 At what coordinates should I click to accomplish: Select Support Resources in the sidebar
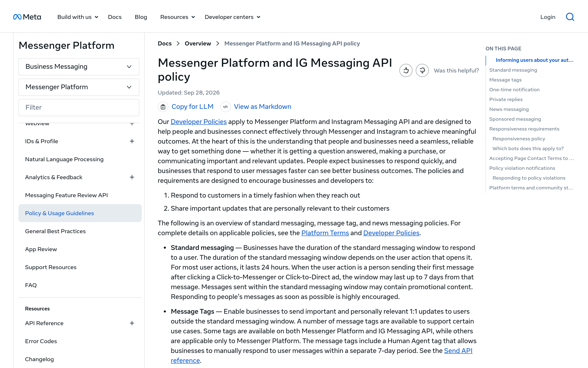[x=51, y=267]
